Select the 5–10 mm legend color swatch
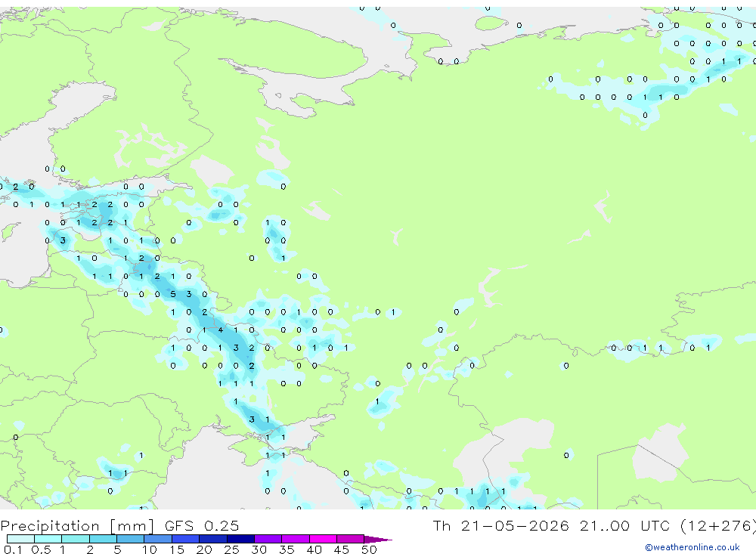Viewport: 756px width, 554px height. (x=131, y=539)
